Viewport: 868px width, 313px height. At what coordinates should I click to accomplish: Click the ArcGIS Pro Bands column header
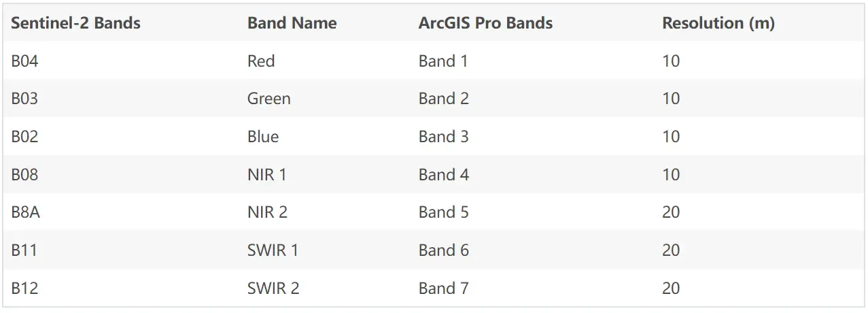[x=485, y=23]
